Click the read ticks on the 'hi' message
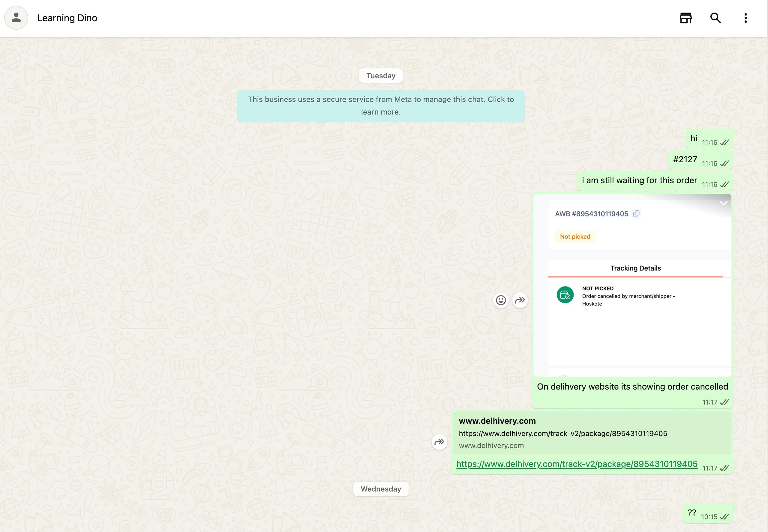 (724, 143)
